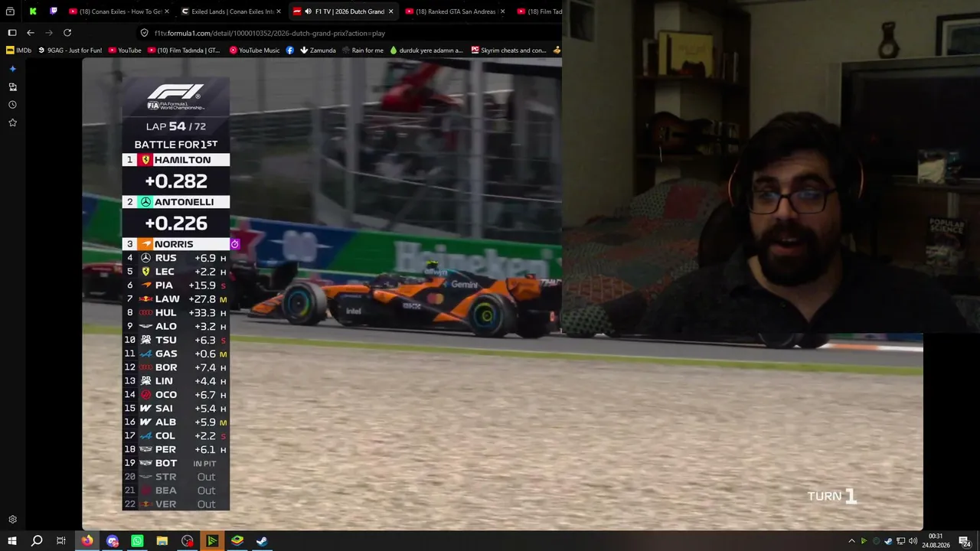
Task: Select ANTONELLI in second position
Action: 176,202
